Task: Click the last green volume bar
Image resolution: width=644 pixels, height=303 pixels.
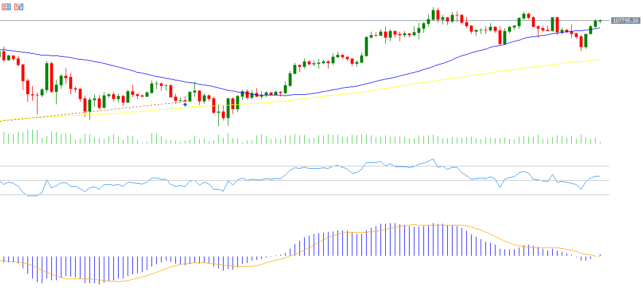Action: [x=600, y=142]
